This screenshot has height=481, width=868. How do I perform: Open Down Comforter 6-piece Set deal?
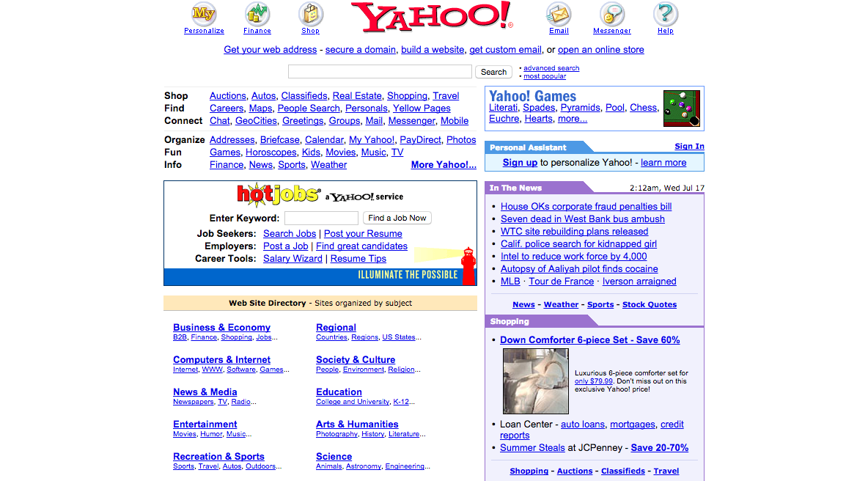(590, 340)
